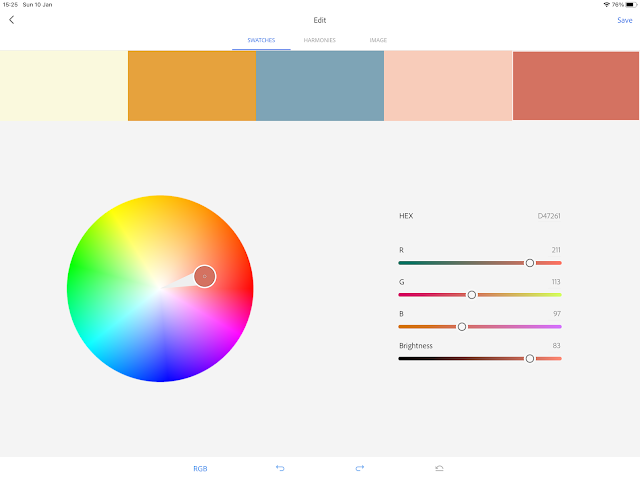Click the date Sun 10 Jan
The width and height of the screenshot is (640, 480).
pyautogui.click(x=38, y=4)
